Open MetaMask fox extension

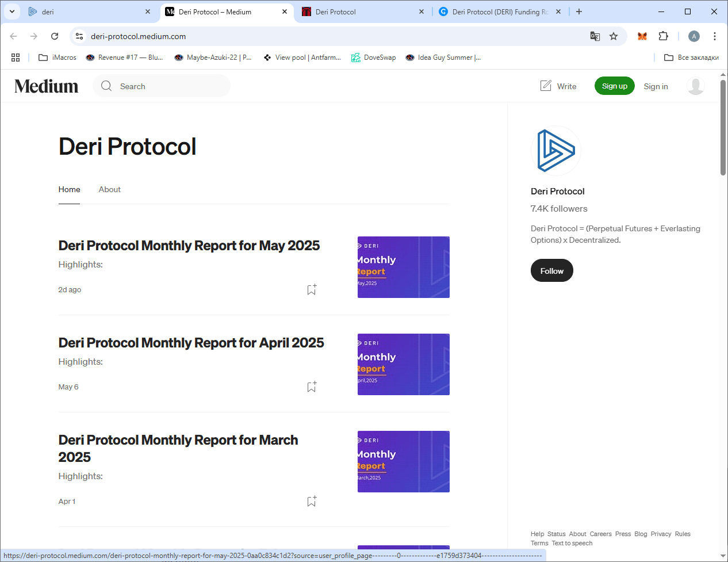[x=642, y=36]
